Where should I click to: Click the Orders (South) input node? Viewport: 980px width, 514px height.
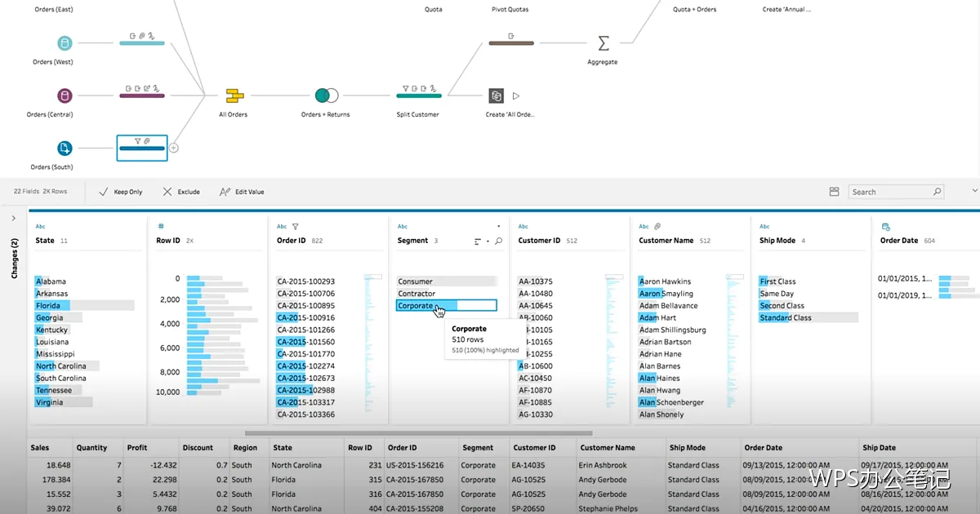click(x=65, y=148)
